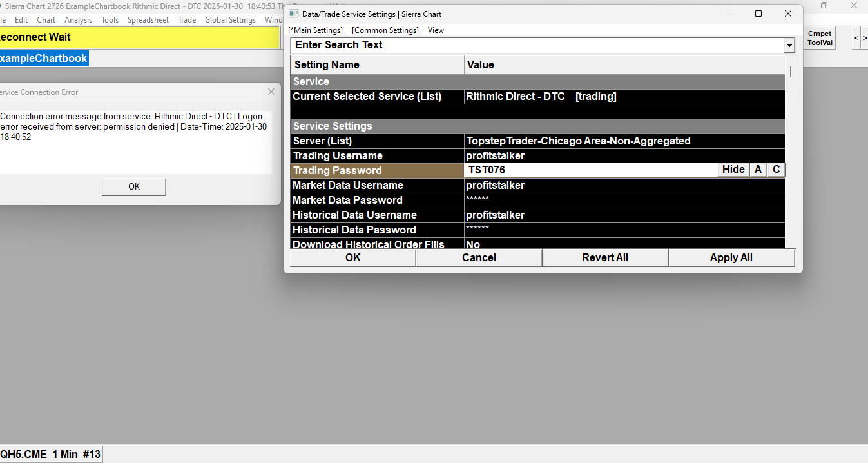Open the Edit menu in Sierra Chart
Viewport: 868px width, 463px height.
click(x=21, y=20)
